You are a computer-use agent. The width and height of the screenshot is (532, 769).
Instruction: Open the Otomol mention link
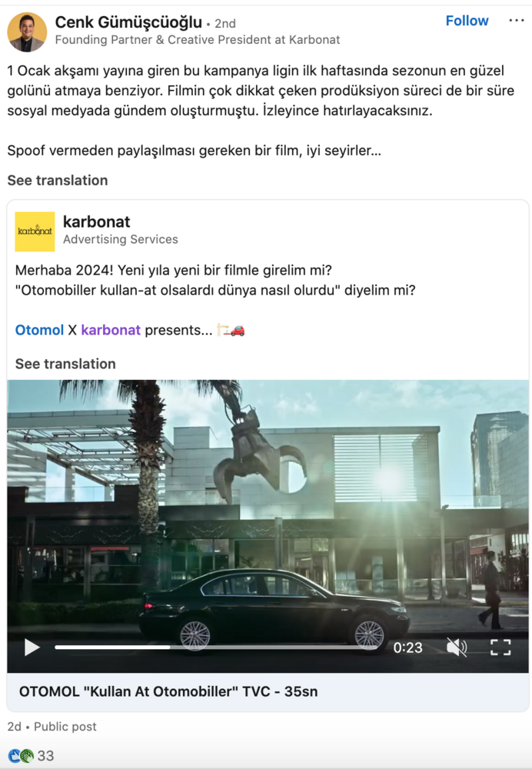point(39,330)
